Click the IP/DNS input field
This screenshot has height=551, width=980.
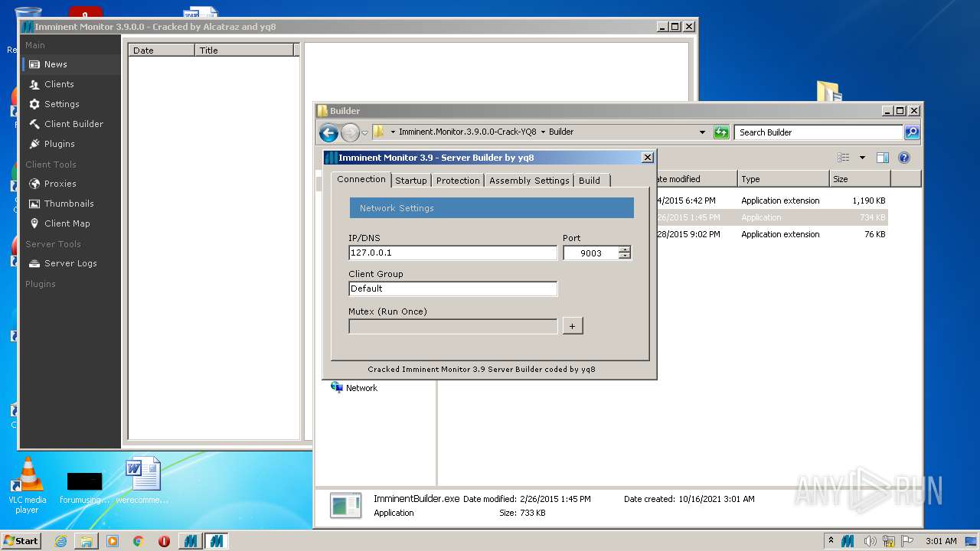pos(452,253)
